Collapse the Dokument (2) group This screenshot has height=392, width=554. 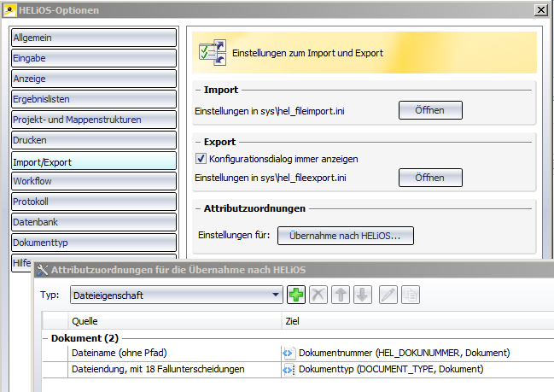(45, 339)
